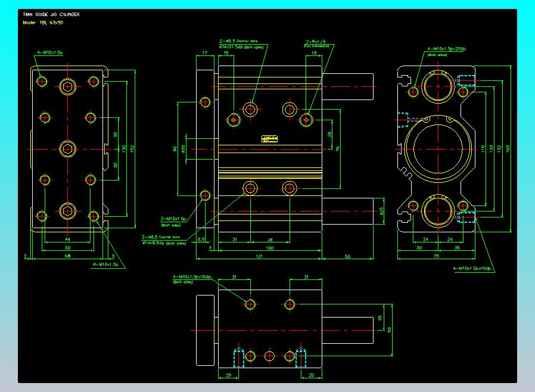Select the 121 overall length dimension
The image size is (535, 392).
pos(259,256)
